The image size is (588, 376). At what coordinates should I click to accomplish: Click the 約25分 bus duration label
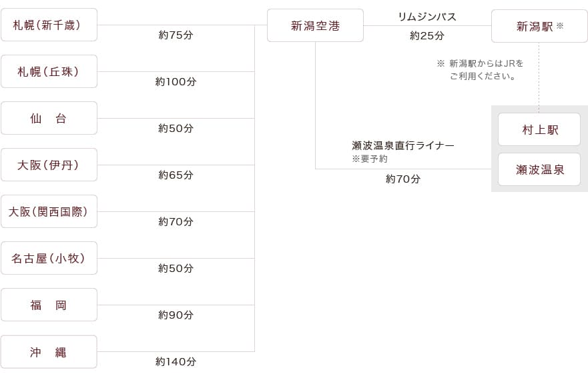pos(427,36)
